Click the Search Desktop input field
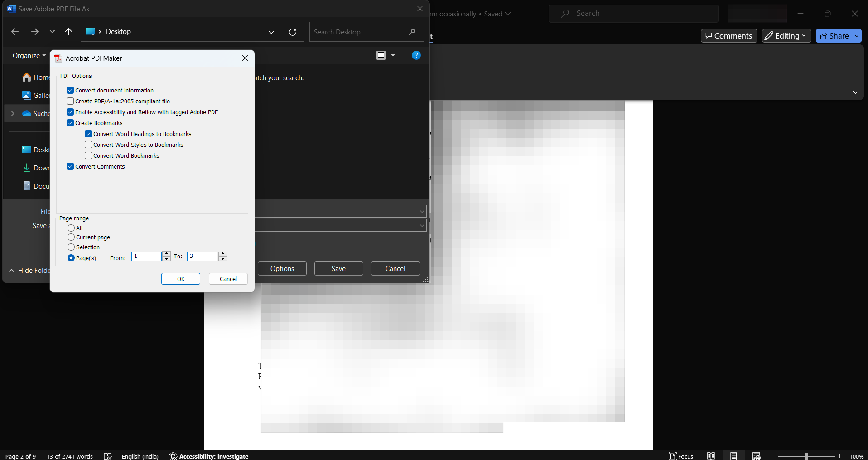Viewport: 868px width, 460px height. 358,32
